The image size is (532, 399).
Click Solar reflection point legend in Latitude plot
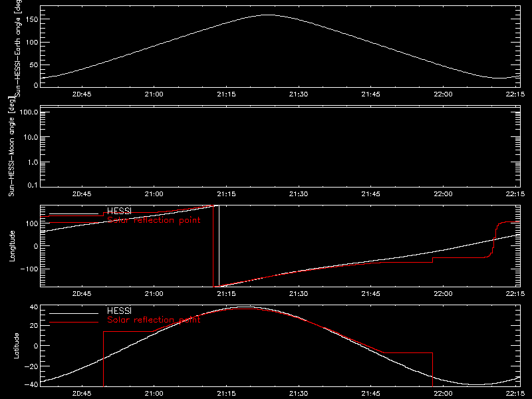154,320
